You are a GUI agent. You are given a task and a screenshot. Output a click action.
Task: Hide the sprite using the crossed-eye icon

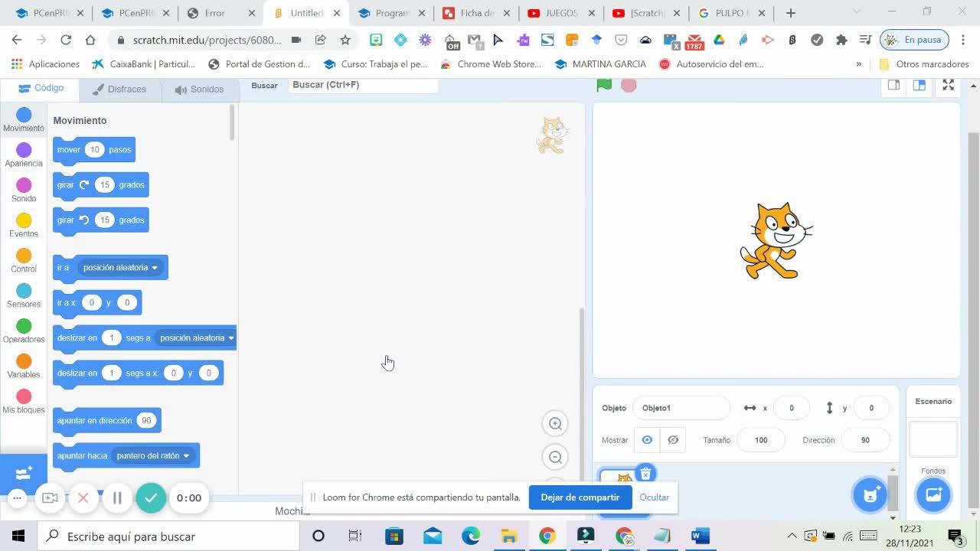(x=673, y=440)
